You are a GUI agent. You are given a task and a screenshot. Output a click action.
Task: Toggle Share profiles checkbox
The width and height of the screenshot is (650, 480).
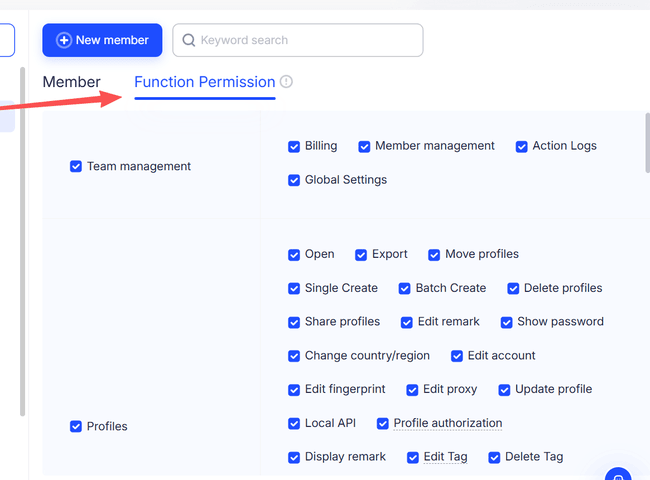point(294,322)
